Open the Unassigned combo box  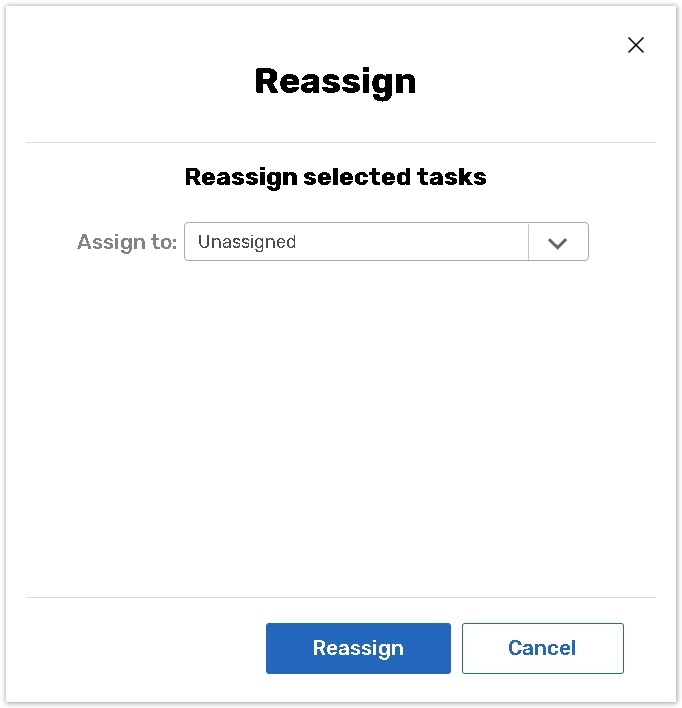pos(356,242)
